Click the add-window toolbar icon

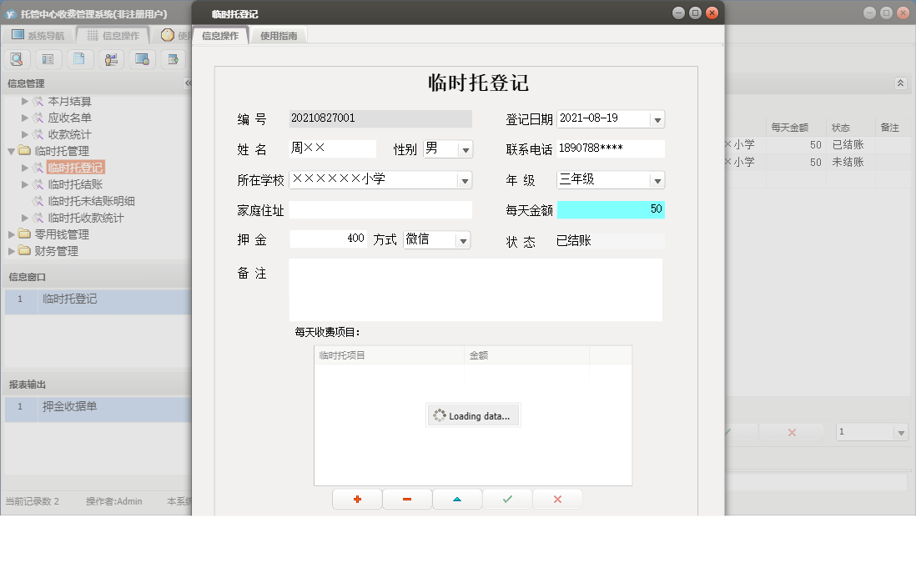pos(173,59)
